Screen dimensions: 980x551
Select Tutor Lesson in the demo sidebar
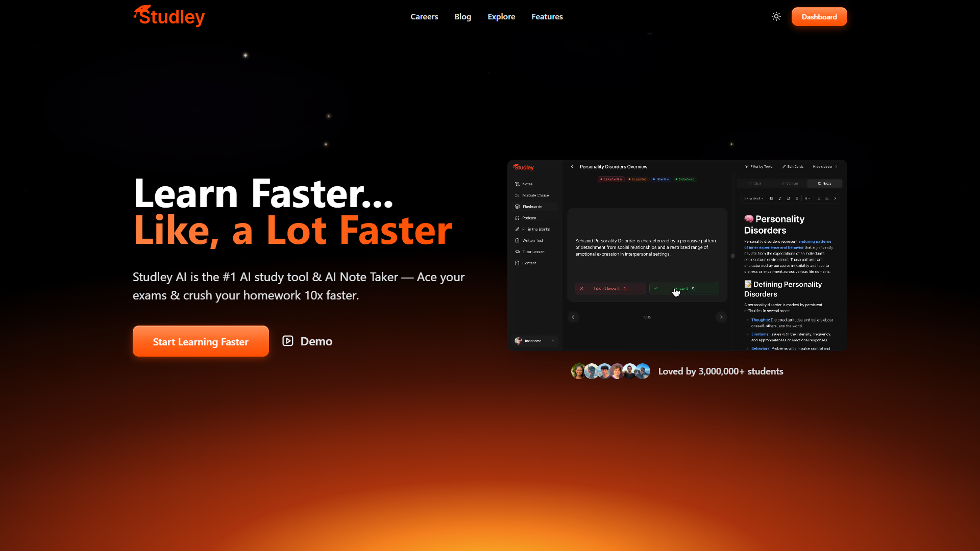530,252
